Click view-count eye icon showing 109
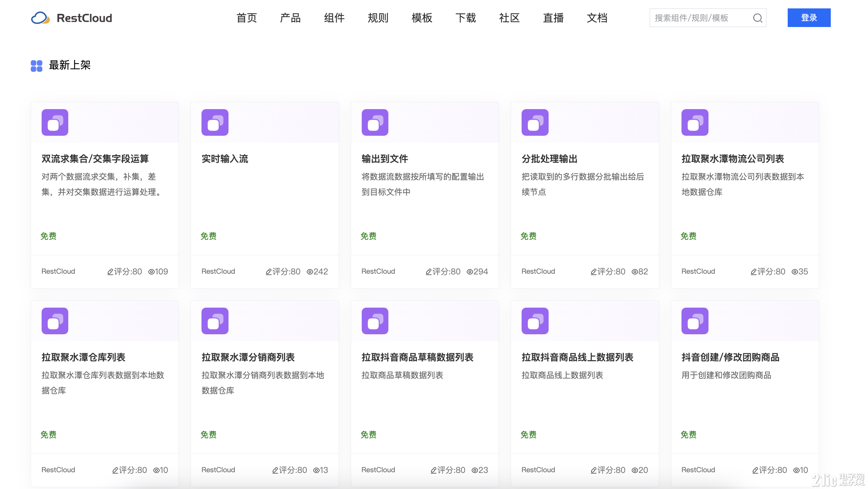The image size is (868, 489). [151, 272]
